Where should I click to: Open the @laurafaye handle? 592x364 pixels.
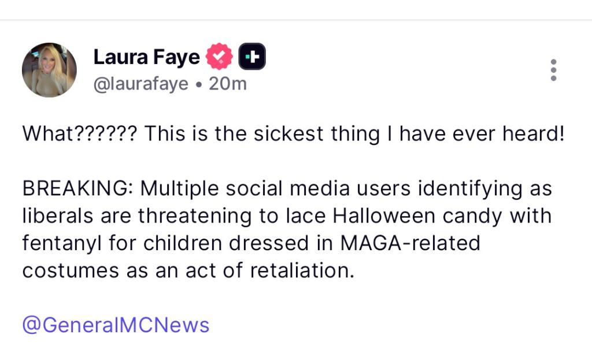point(140,84)
